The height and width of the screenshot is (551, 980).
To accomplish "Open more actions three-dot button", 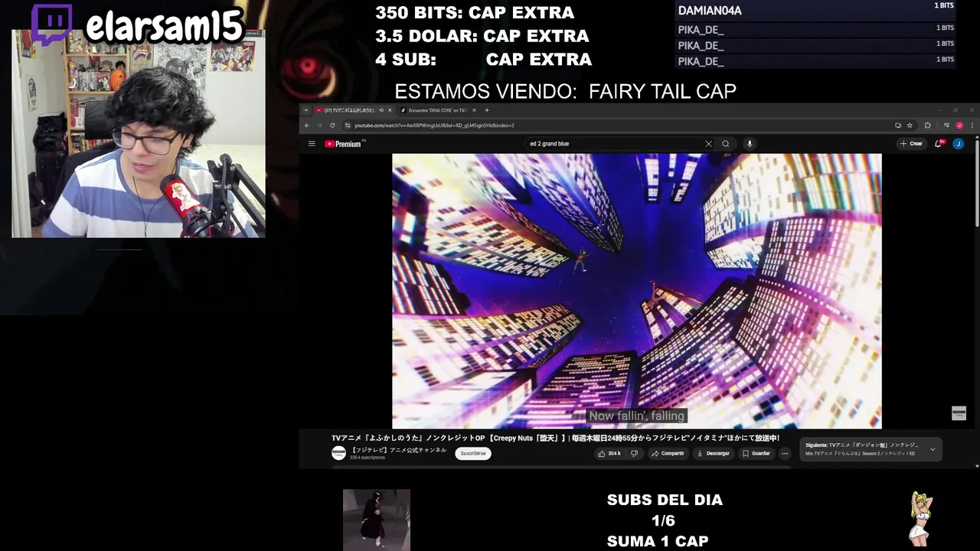I will 785,453.
